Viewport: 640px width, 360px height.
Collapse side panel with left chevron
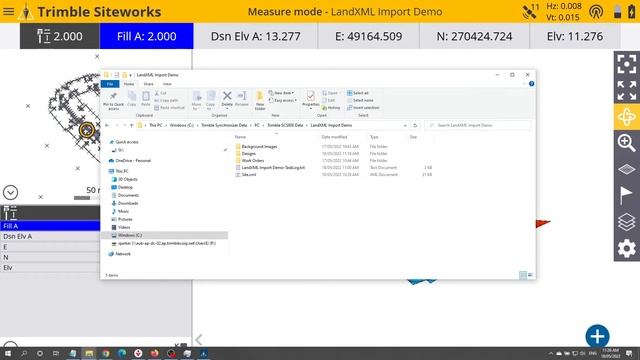199,339
